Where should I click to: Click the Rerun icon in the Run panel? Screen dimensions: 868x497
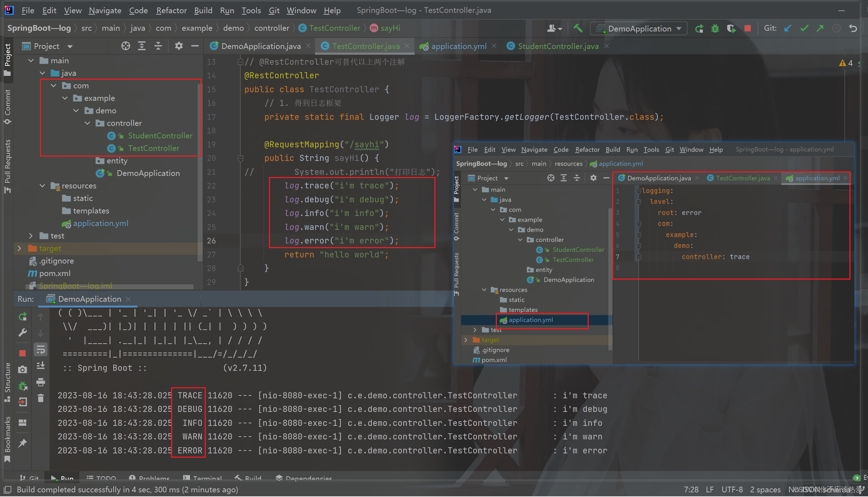[23, 316]
